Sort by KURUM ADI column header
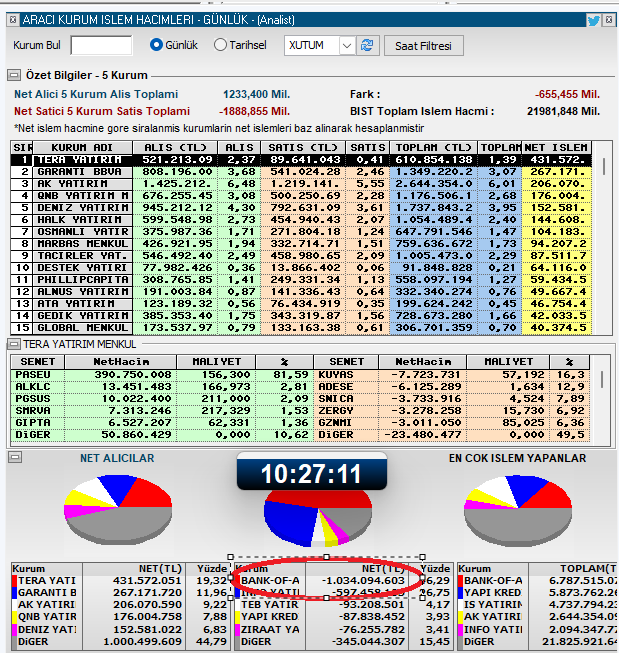The height and width of the screenshot is (653, 619). 82,147
